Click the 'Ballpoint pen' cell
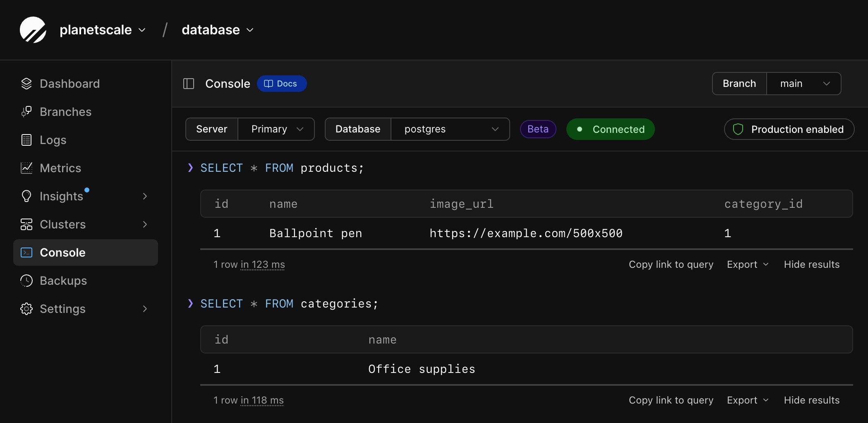This screenshot has width=868, height=423. coord(316,233)
